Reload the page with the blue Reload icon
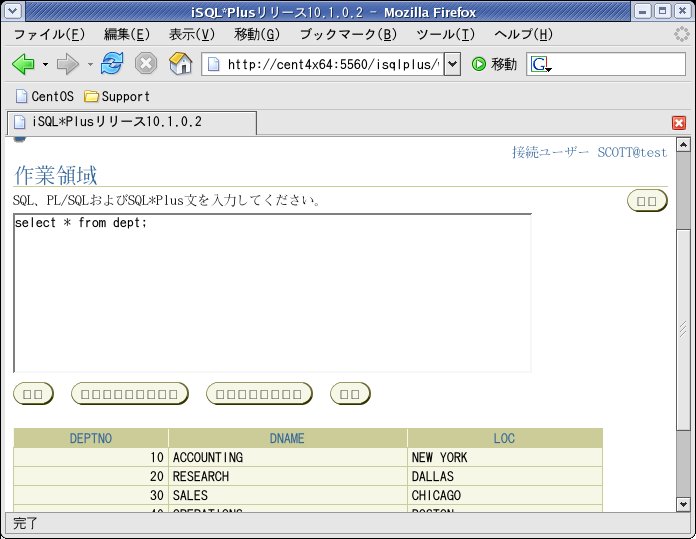This screenshot has height=539, width=696. point(112,63)
